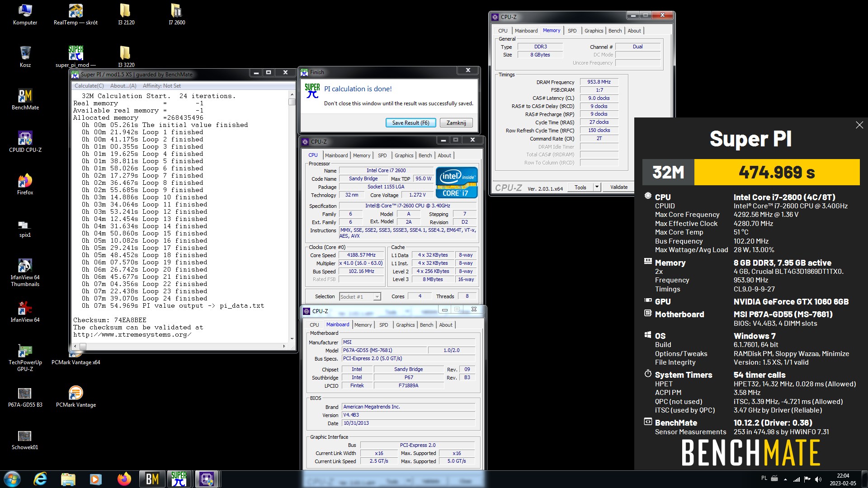868x488 pixels.
Task: Click the taskbar clock 22:04
Action: pyautogui.click(x=843, y=479)
